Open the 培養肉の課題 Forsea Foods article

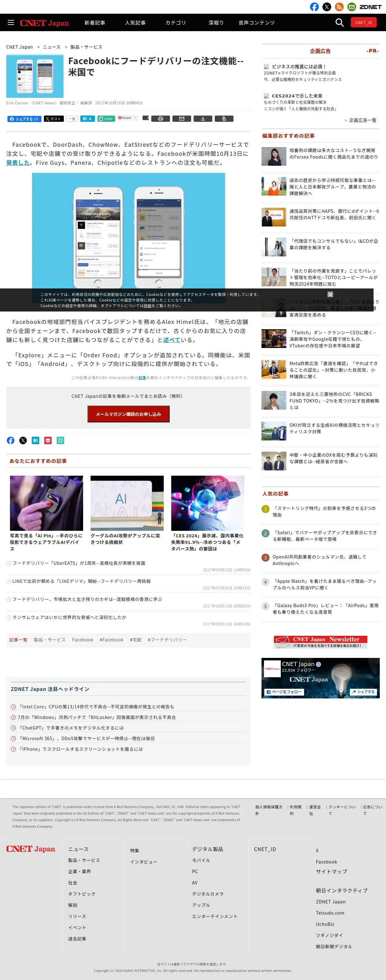334,154
